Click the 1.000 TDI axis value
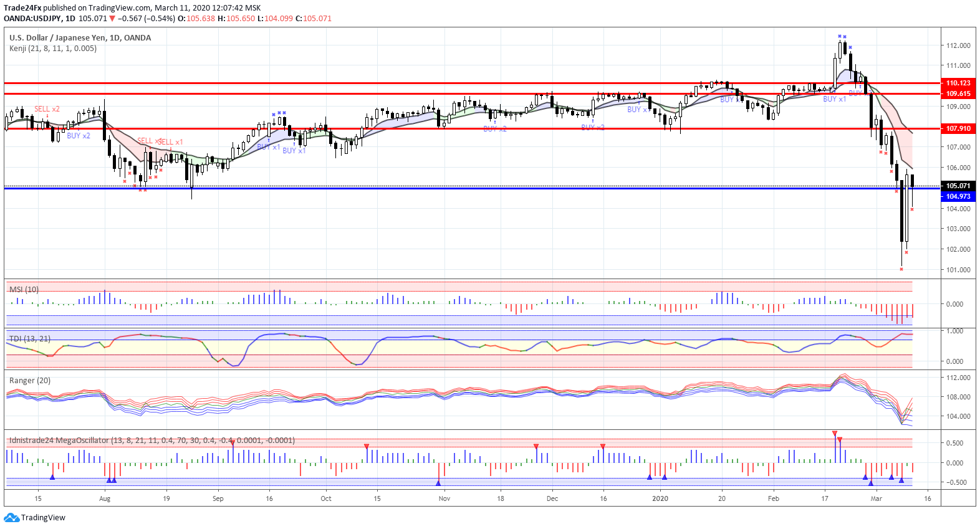 955,331
